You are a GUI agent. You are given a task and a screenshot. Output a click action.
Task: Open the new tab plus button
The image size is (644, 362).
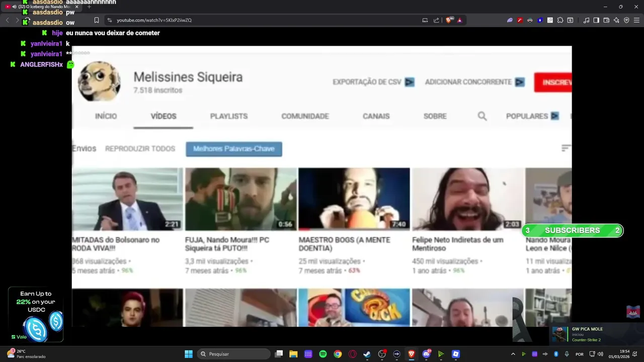pyautogui.click(x=89, y=7)
